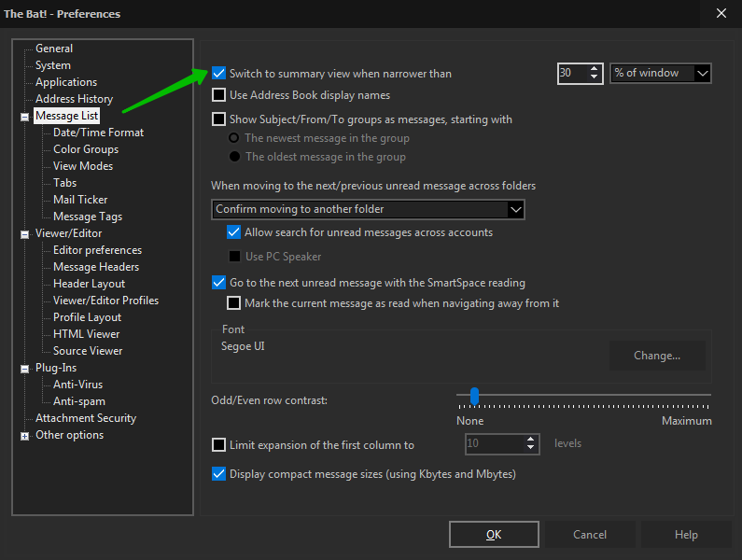Open Anti-spam plug-in settings

(79, 401)
